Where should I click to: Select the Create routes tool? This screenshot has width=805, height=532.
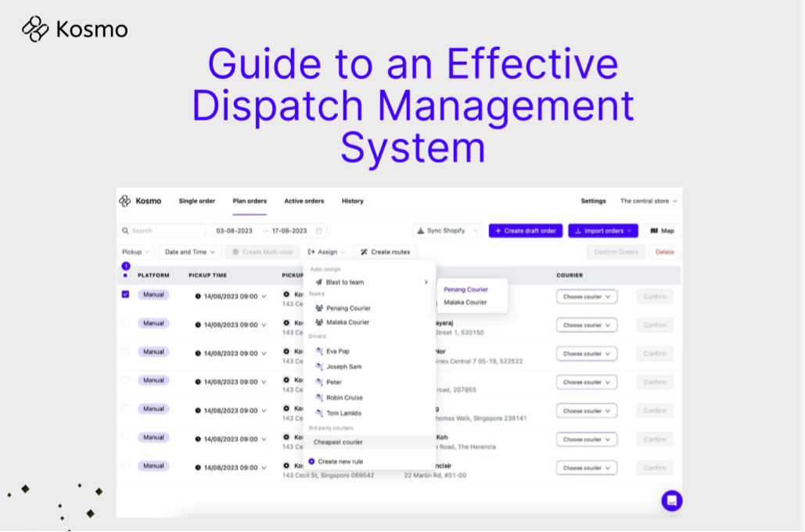(387, 252)
